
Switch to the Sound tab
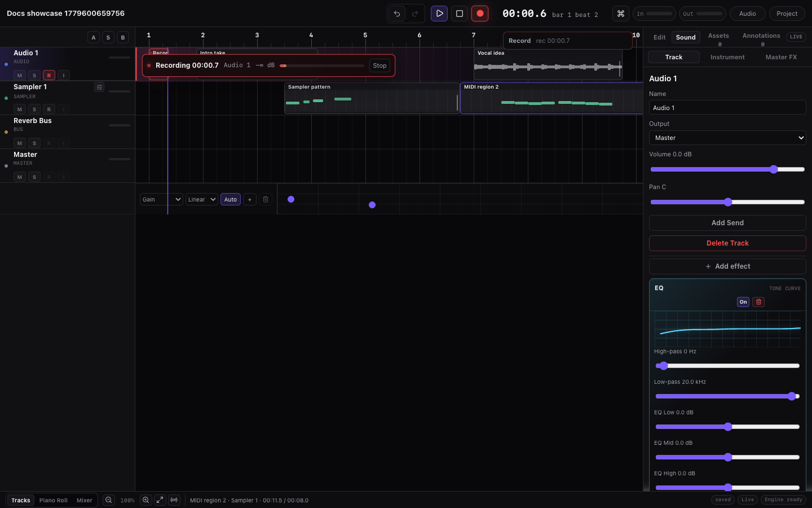click(x=686, y=37)
